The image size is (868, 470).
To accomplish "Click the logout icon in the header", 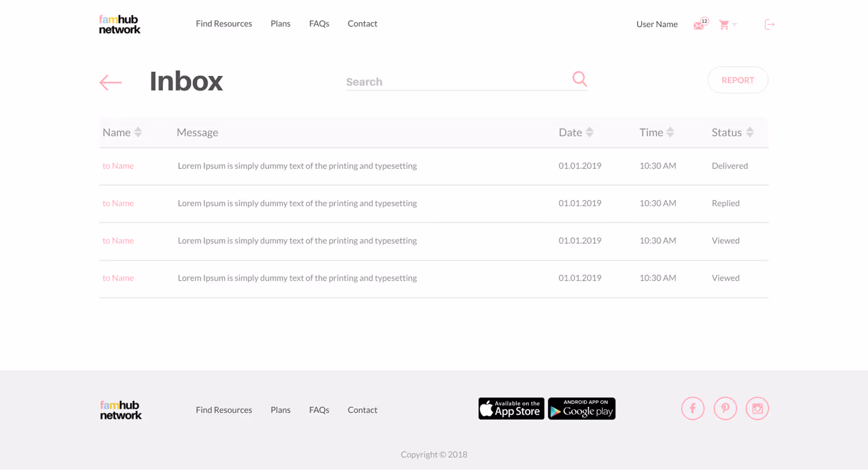I will tap(769, 24).
